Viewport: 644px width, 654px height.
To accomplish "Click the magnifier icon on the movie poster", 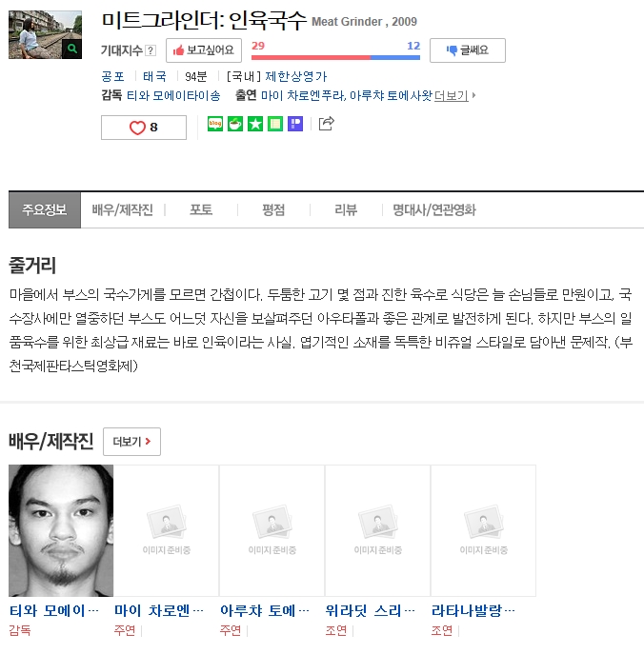I will (x=71, y=49).
